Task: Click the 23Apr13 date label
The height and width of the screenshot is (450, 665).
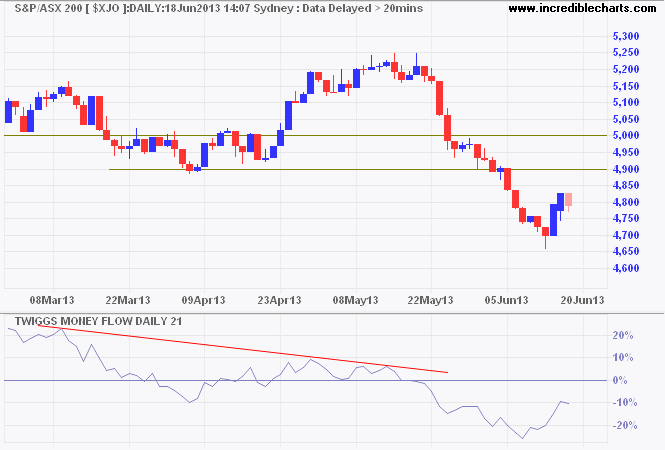Action: pyautogui.click(x=279, y=301)
